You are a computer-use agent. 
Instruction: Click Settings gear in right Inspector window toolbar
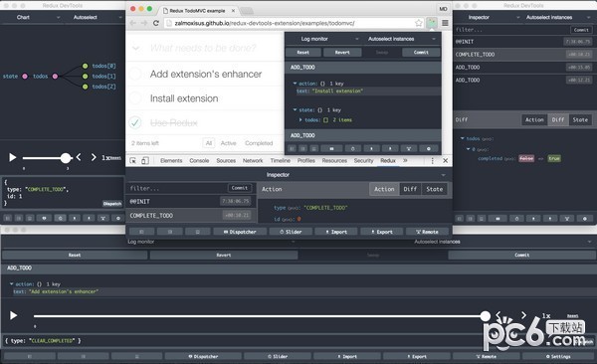point(585,219)
